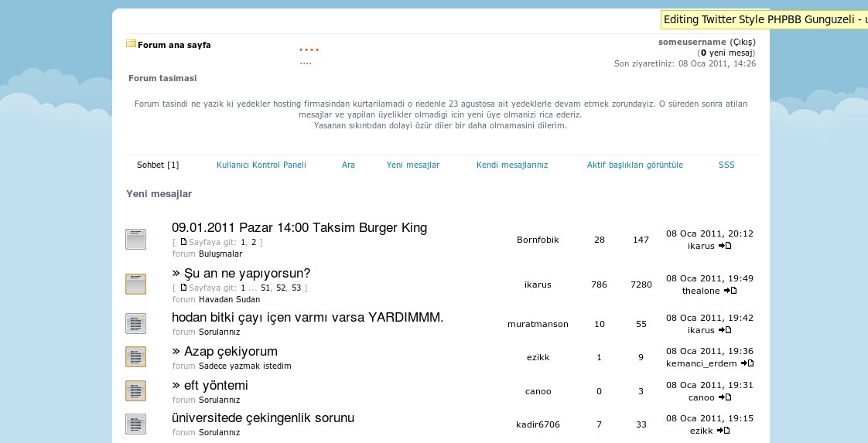Open Sohbet [1] menu item

(x=158, y=165)
